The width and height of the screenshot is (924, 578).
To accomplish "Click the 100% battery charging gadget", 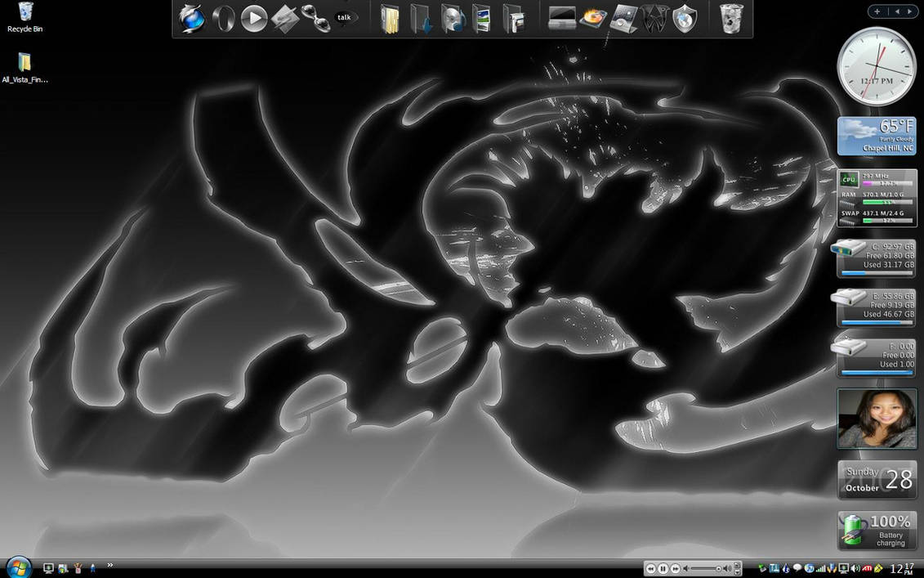I will click(x=877, y=531).
